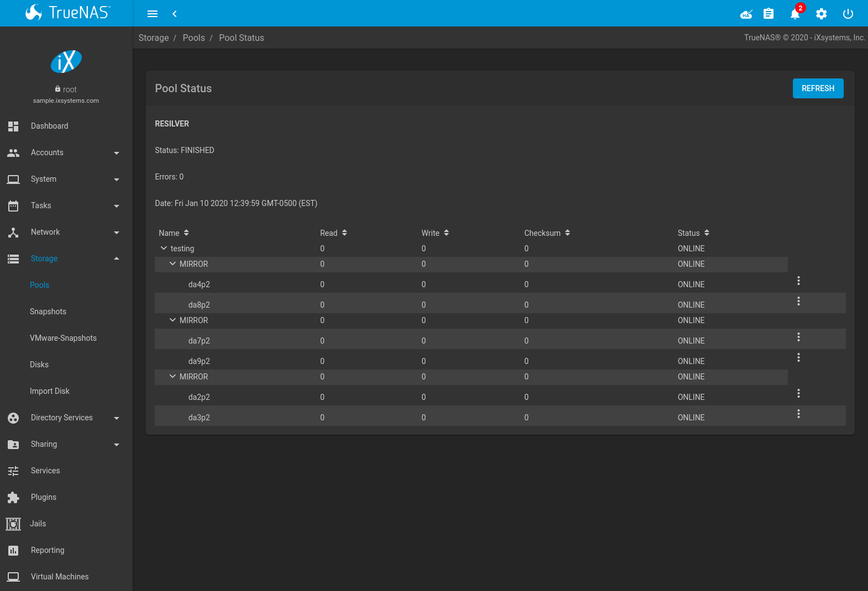Open Import Disk under Storage
The height and width of the screenshot is (591, 868).
coord(50,391)
